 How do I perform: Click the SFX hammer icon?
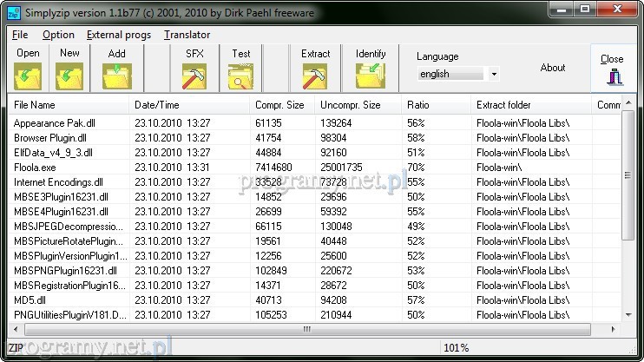(194, 76)
